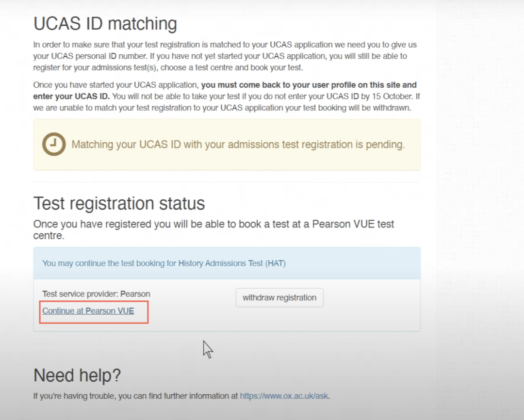Click the Need help? heading
Viewport: 524px width, 420px height.
pos(77,375)
